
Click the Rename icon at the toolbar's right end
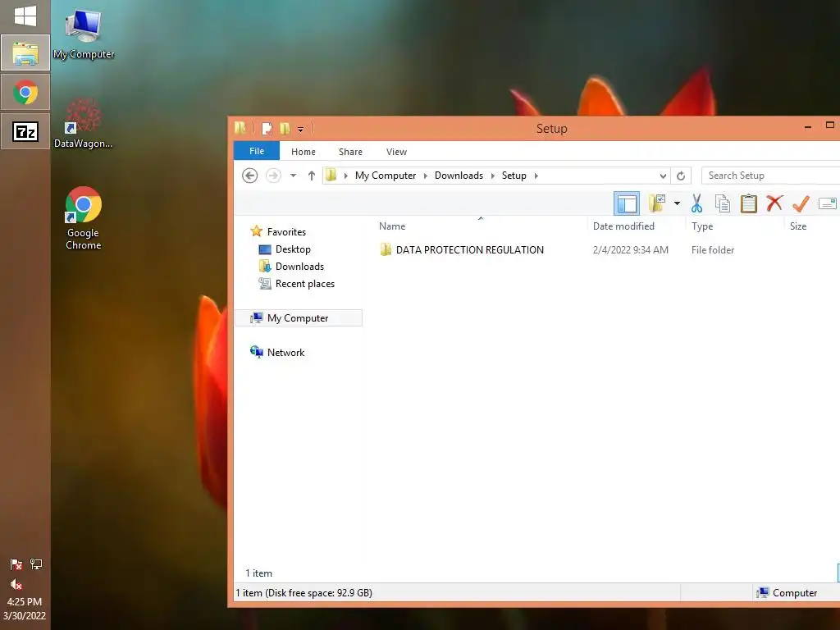click(x=829, y=203)
